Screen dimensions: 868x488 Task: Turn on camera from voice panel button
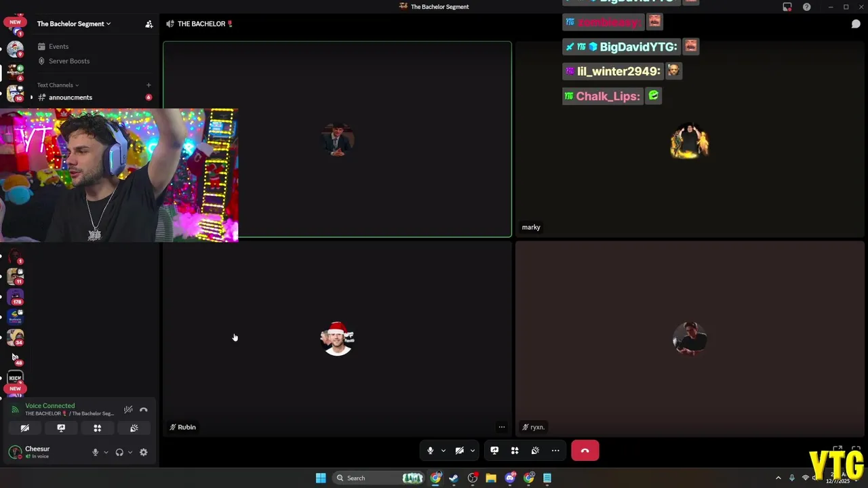24,428
